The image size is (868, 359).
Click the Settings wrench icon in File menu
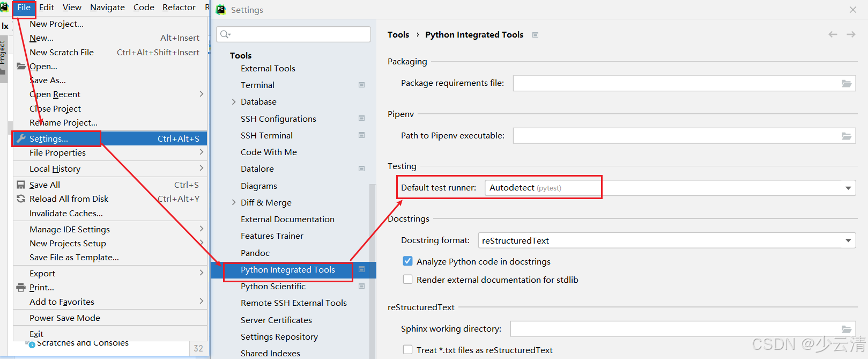coord(21,138)
